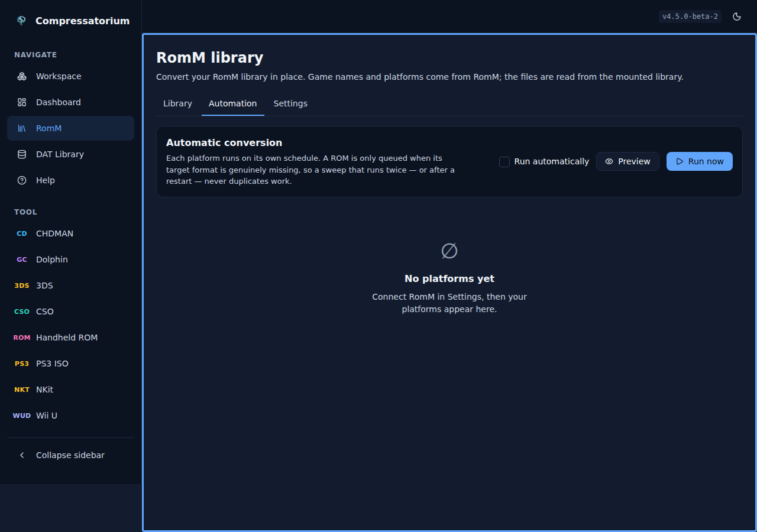The height and width of the screenshot is (532, 757).
Task: Open the PS3 ISO tool label
Action: (x=52, y=364)
